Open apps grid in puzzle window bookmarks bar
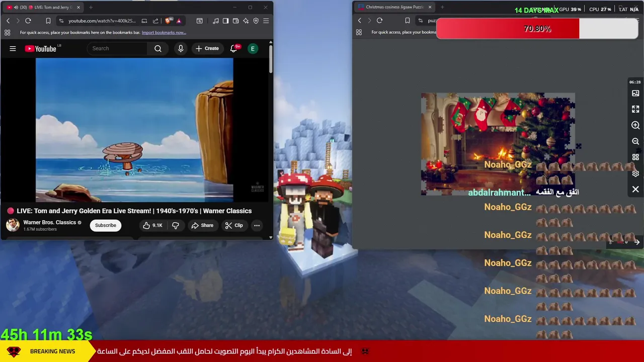This screenshot has width=644, height=362. point(359,32)
